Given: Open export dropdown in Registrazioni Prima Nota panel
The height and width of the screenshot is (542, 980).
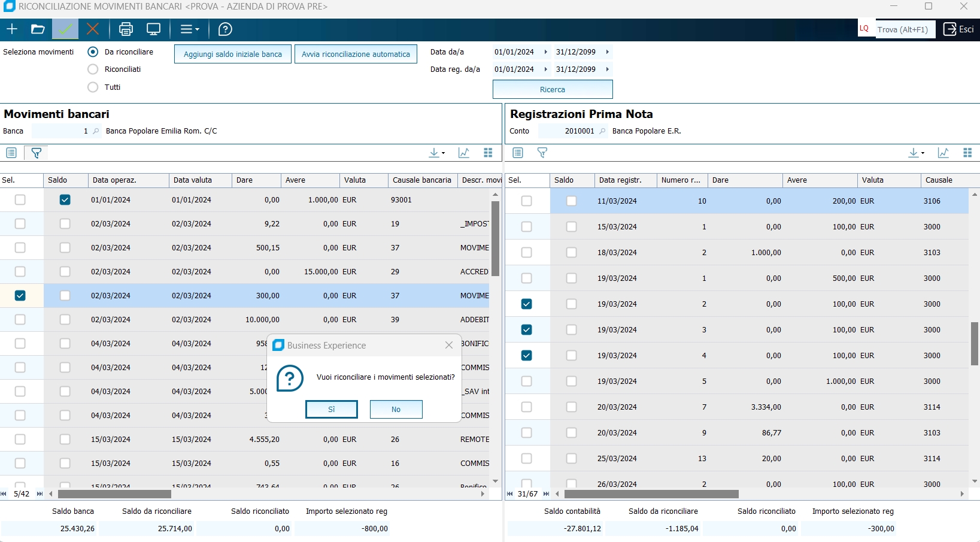Looking at the screenshot, I should pyautogui.click(x=916, y=153).
